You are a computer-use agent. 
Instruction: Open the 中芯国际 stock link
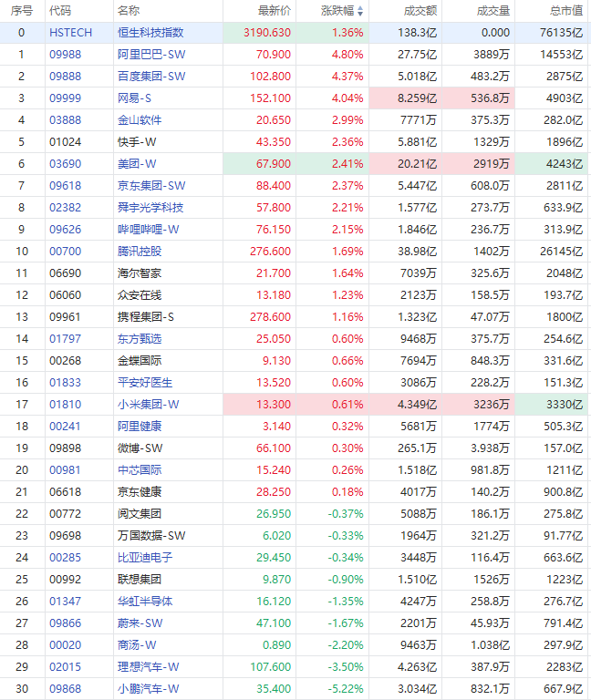(x=140, y=469)
